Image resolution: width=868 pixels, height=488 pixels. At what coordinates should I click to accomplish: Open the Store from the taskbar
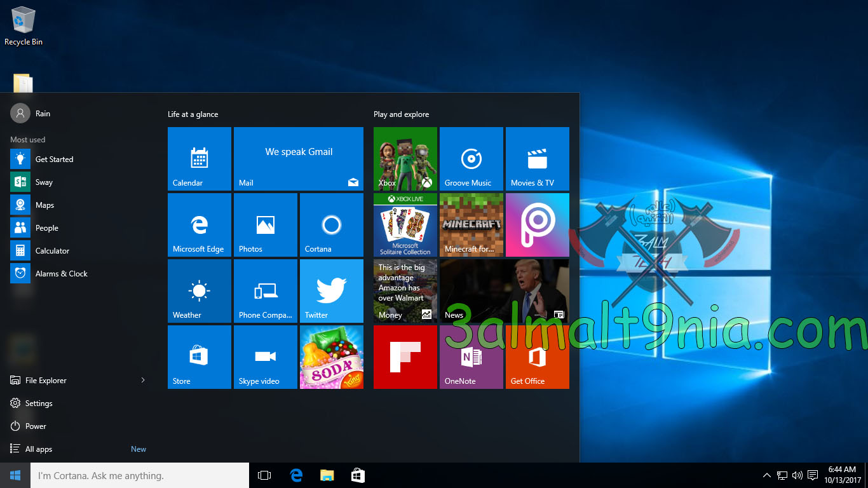[x=358, y=475]
